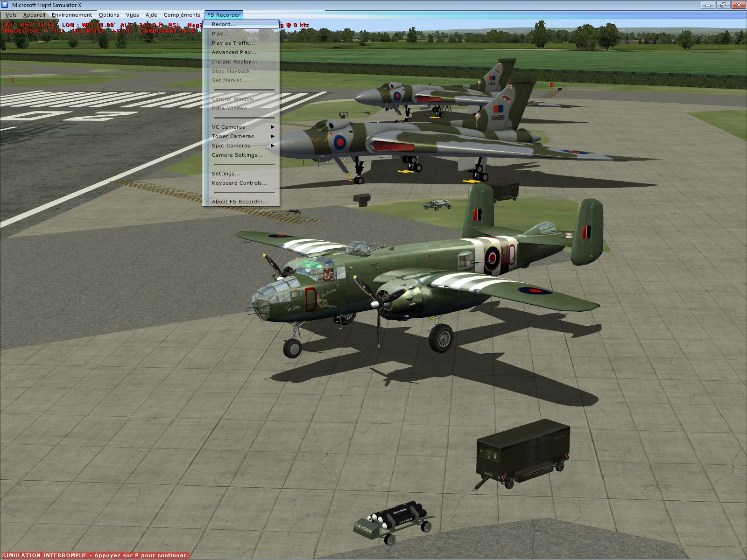The height and width of the screenshot is (560, 747).
Task: Open the Aide menu
Action: click(151, 15)
